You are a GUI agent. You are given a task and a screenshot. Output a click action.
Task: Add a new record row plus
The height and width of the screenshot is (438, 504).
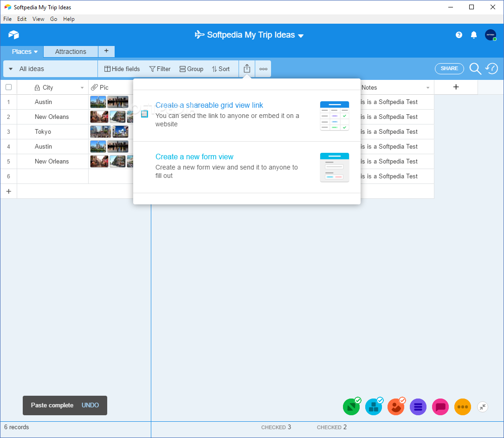click(9, 191)
